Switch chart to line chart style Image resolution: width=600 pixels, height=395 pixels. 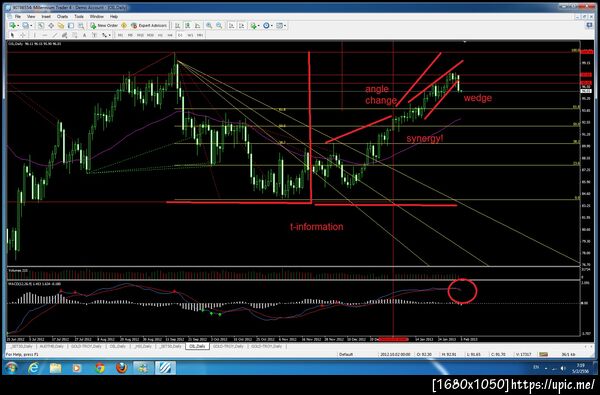click(x=197, y=25)
